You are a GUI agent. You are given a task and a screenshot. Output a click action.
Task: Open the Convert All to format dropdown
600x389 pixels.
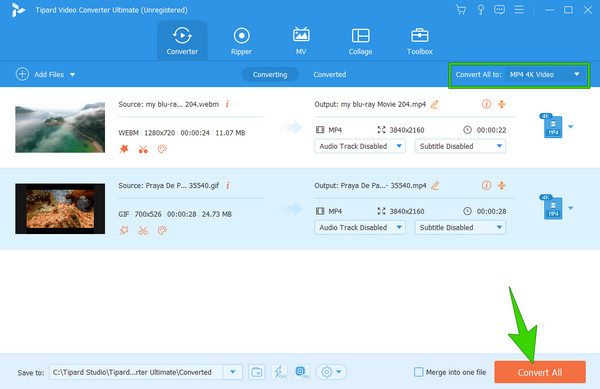[x=544, y=75]
